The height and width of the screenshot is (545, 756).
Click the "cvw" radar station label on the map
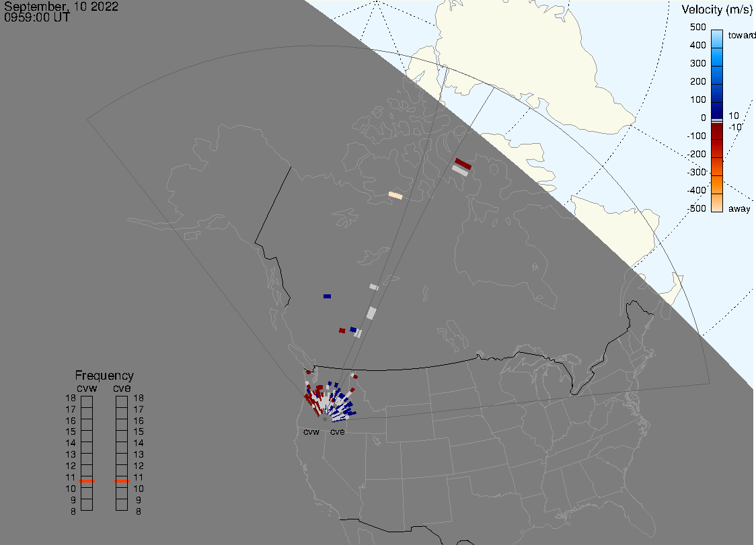tap(311, 431)
